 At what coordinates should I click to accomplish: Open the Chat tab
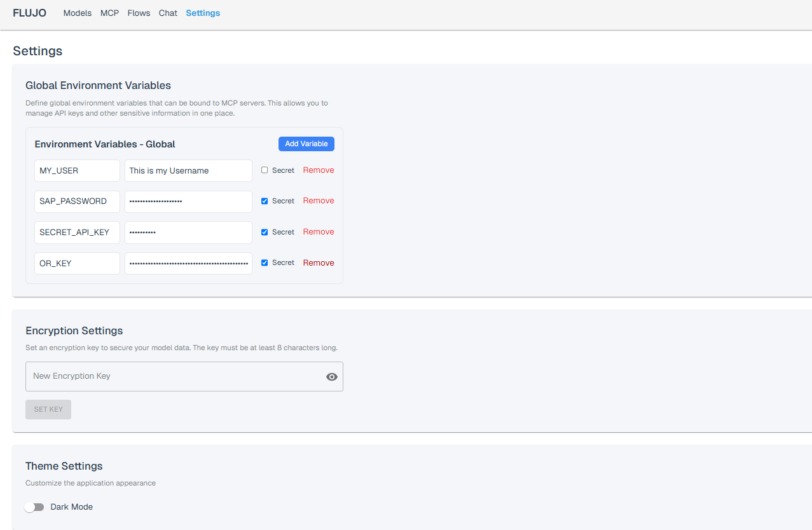tap(168, 13)
